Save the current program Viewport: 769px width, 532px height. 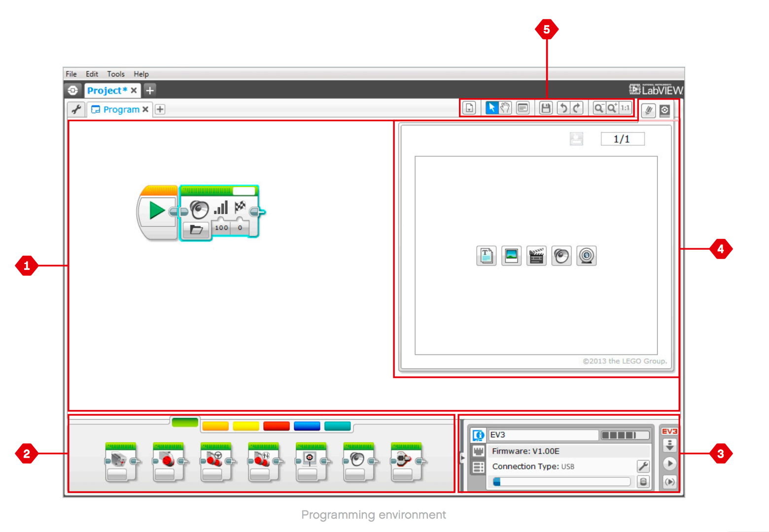(x=545, y=108)
